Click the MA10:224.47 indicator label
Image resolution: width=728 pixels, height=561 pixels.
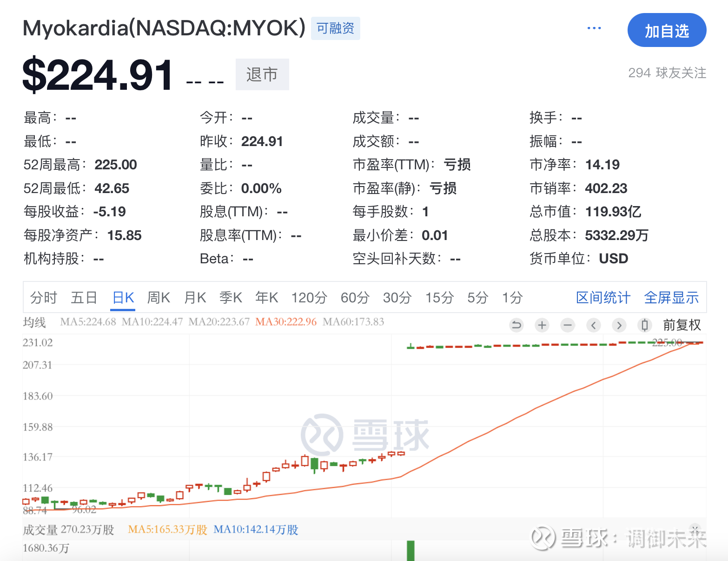point(152,322)
